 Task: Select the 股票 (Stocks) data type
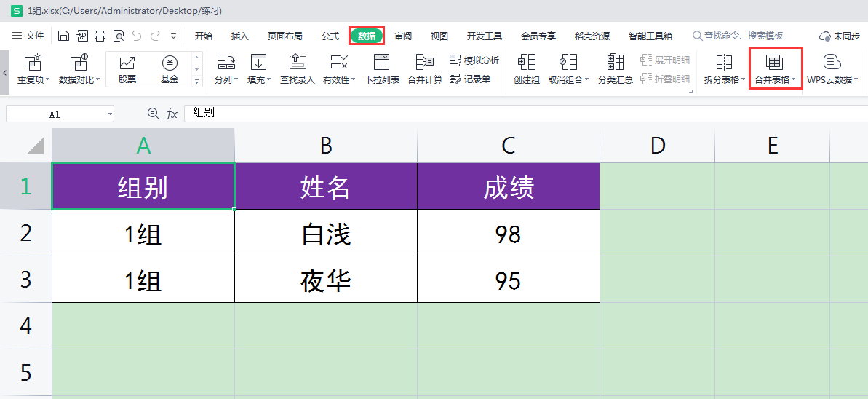tap(127, 70)
